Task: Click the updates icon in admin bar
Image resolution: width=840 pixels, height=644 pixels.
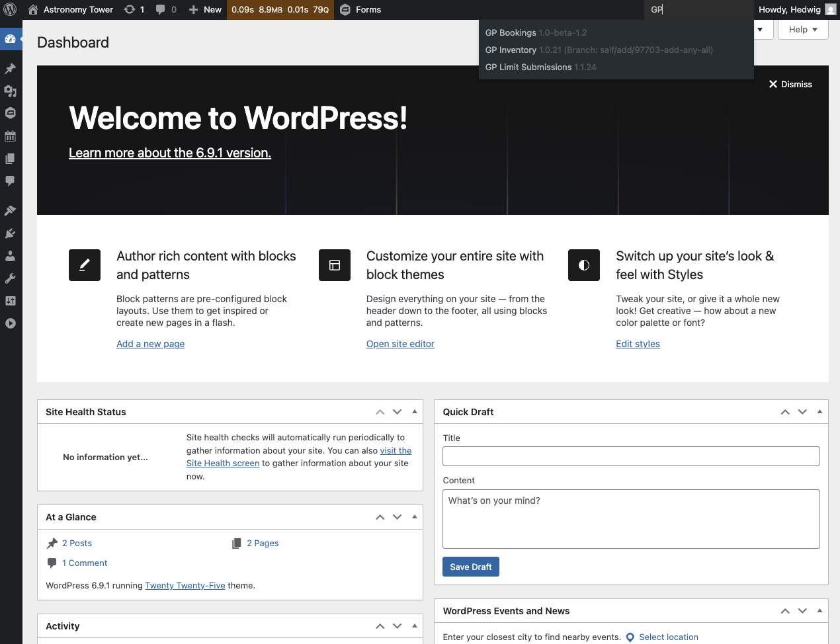Action: pyautogui.click(x=134, y=9)
